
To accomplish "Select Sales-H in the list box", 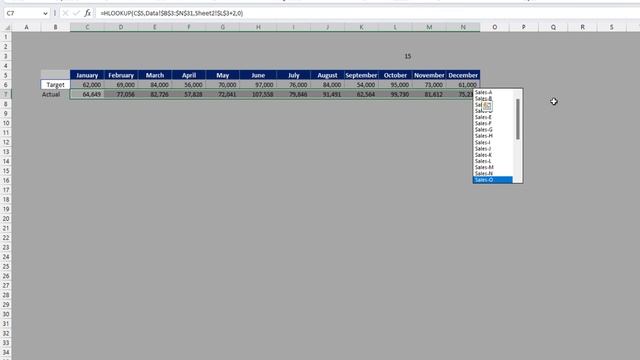I will pos(483,136).
